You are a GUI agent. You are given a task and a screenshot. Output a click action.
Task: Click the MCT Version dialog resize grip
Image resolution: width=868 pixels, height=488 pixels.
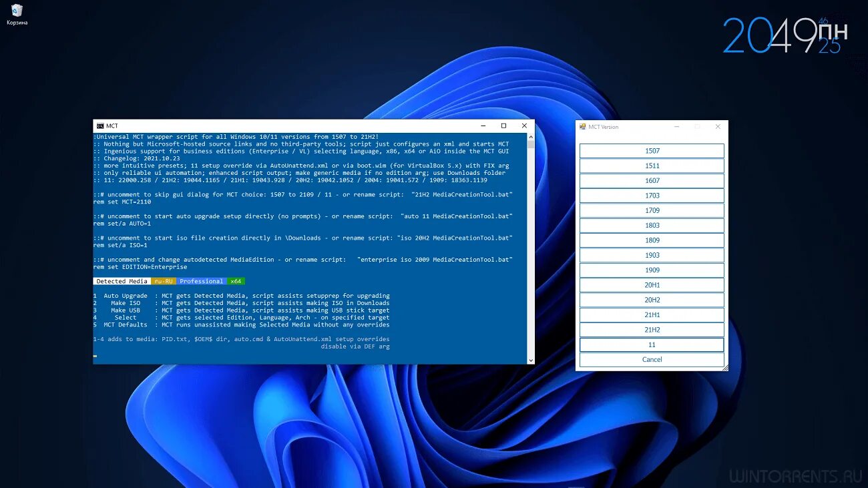tap(725, 368)
